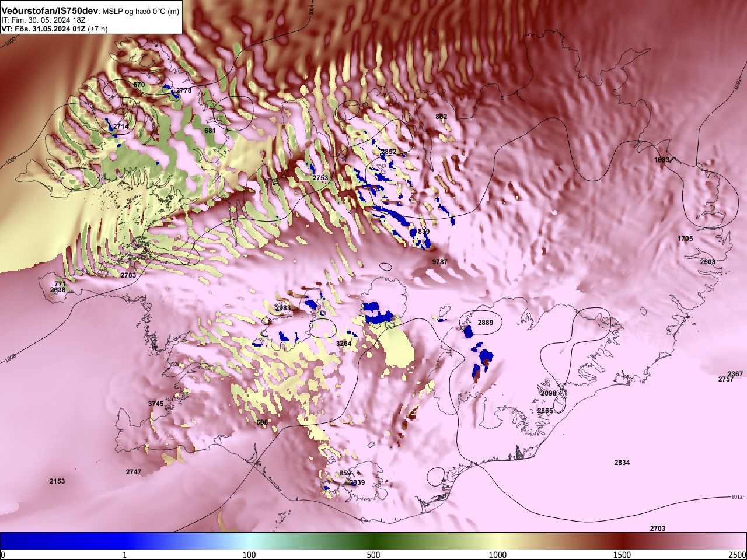Click the map value 1705
This screenshot has width=747, height=560.
(685, 239)
